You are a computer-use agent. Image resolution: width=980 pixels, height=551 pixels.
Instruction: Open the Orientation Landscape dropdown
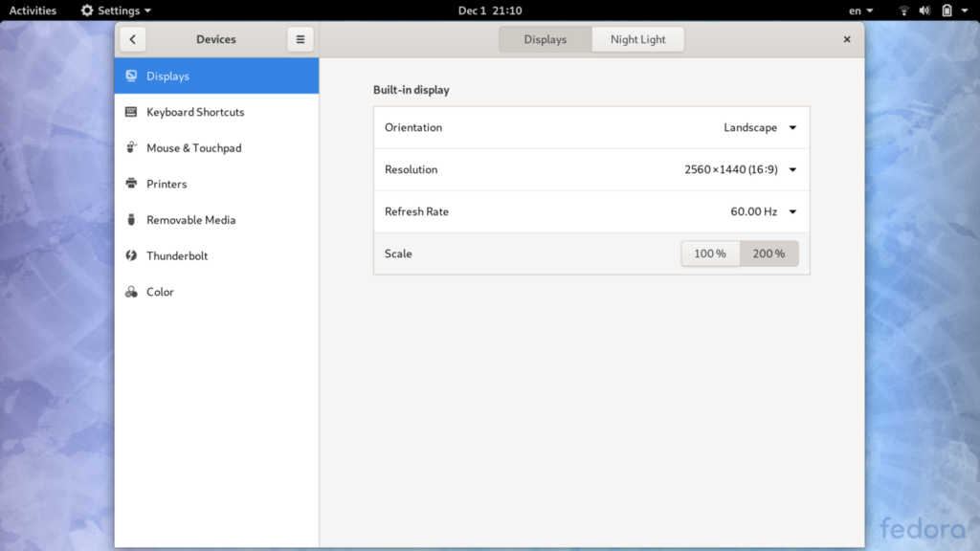point(760,127)
